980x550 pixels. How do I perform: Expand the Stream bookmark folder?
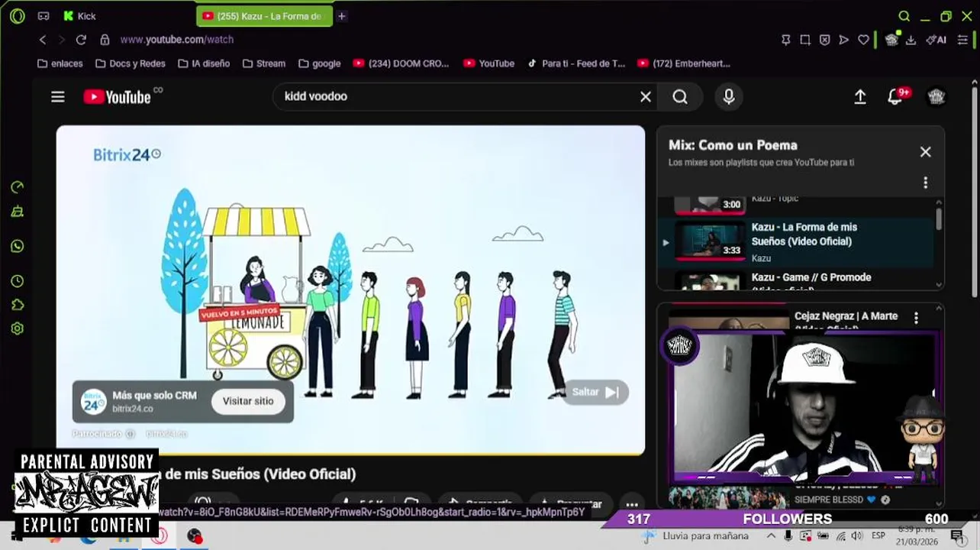click(264, 63)
